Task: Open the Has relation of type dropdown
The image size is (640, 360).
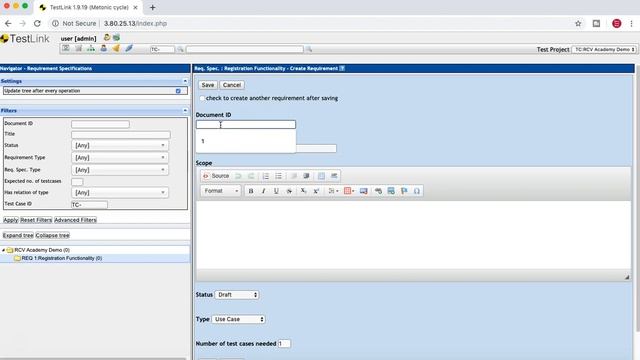Action: pyautogui.click(x=120, y=192)
